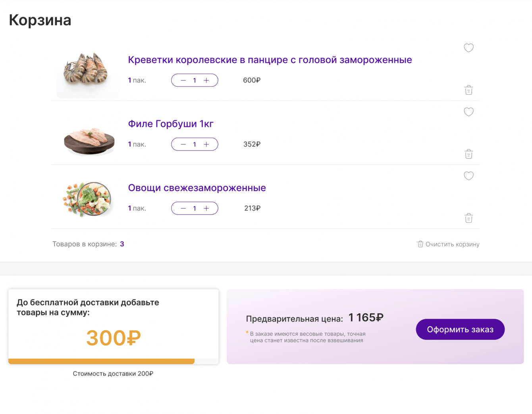Add Филе Горбуши to favorites via heart
Image resolution: width=532 pixels, height=414 pixels.
[468, 112]
